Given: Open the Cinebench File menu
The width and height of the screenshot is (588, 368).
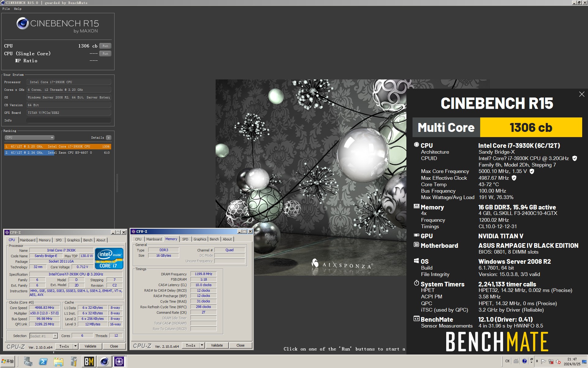Looking at the screenshot, I should click(6, 9).
